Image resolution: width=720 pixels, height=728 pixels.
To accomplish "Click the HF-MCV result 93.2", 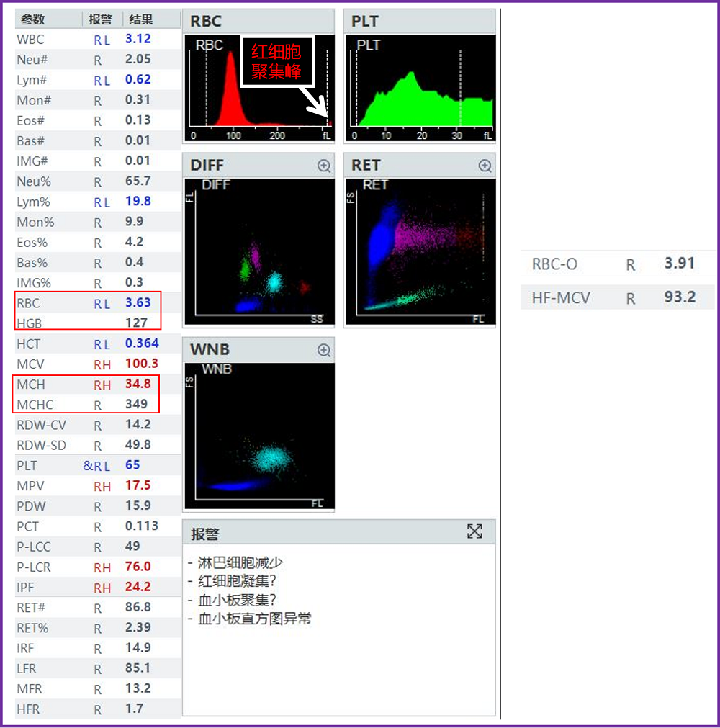I will tap(679, 297).
